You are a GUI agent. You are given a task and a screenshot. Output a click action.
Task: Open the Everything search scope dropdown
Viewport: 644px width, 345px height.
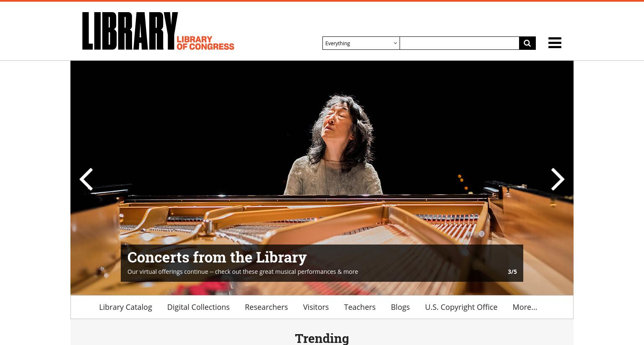tap(361, 43)
